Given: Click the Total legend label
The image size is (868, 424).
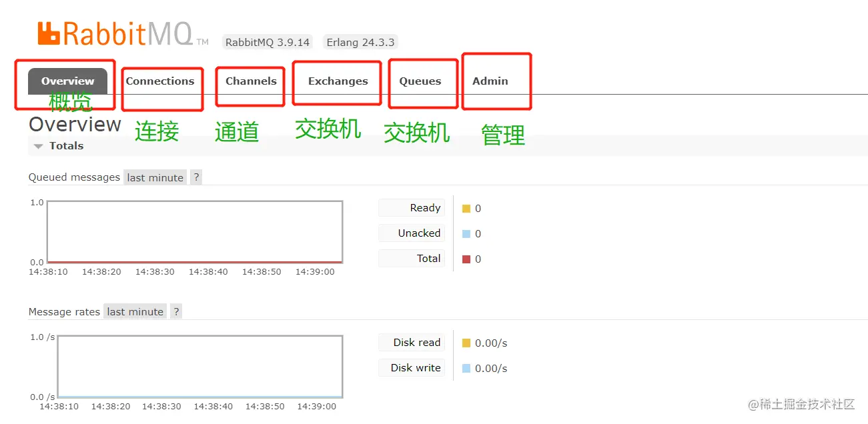Looking at the screenshot, I should tap(412, 259).
